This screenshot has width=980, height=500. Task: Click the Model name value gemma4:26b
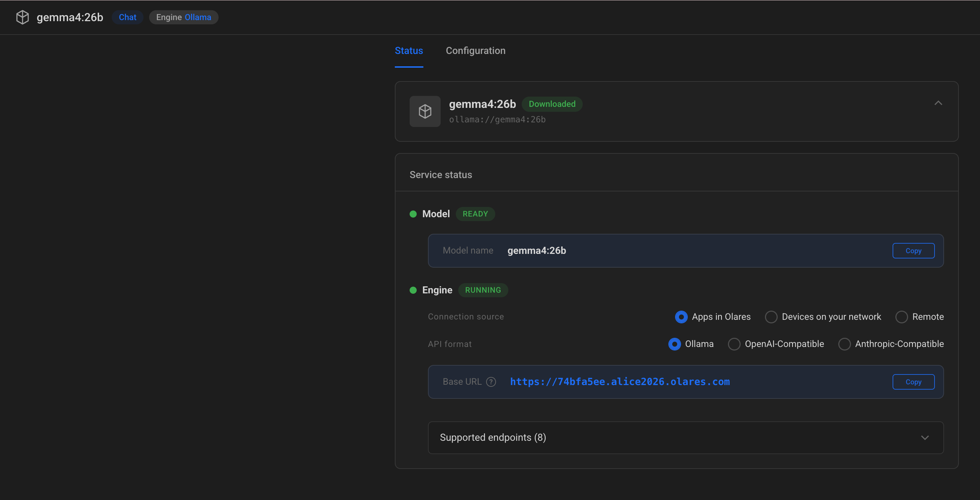pyautogui.click(x=537, y=250)
